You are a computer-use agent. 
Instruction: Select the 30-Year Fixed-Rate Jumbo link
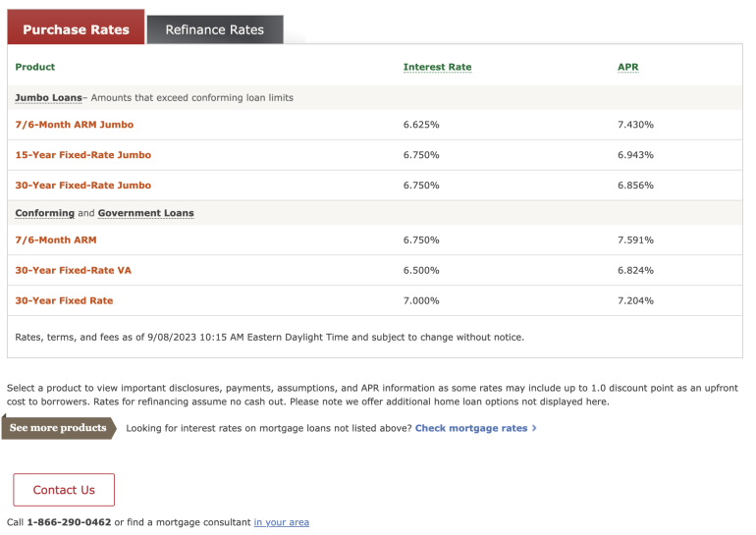coord(82,186)
